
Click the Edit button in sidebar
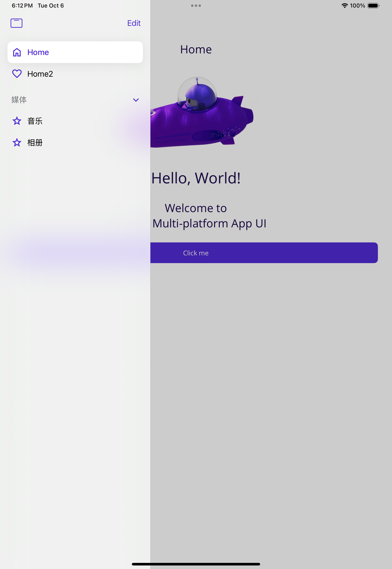click(x=134, y=23)
